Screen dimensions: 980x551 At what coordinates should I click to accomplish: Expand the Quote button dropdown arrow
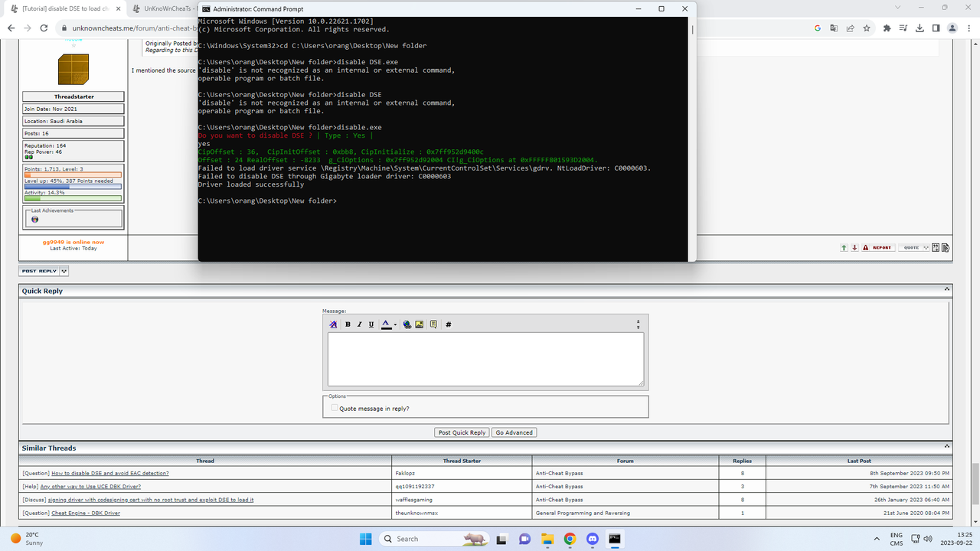pyautogui.click(x=926, y=247)
